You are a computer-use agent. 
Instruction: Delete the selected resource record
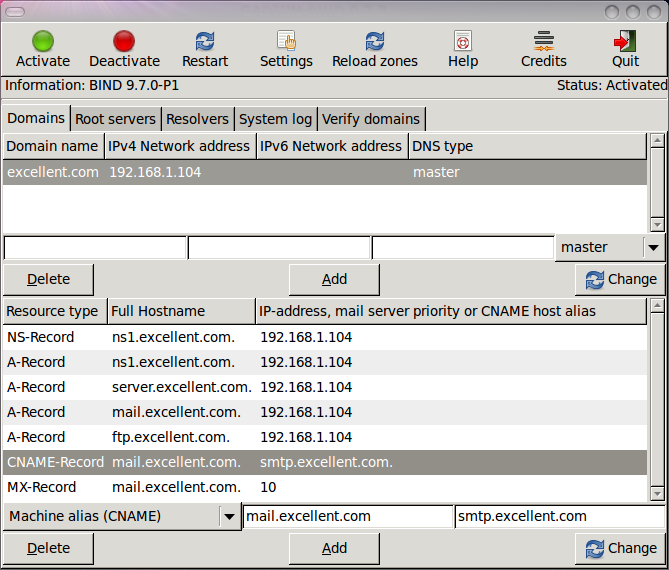[48, 548]
